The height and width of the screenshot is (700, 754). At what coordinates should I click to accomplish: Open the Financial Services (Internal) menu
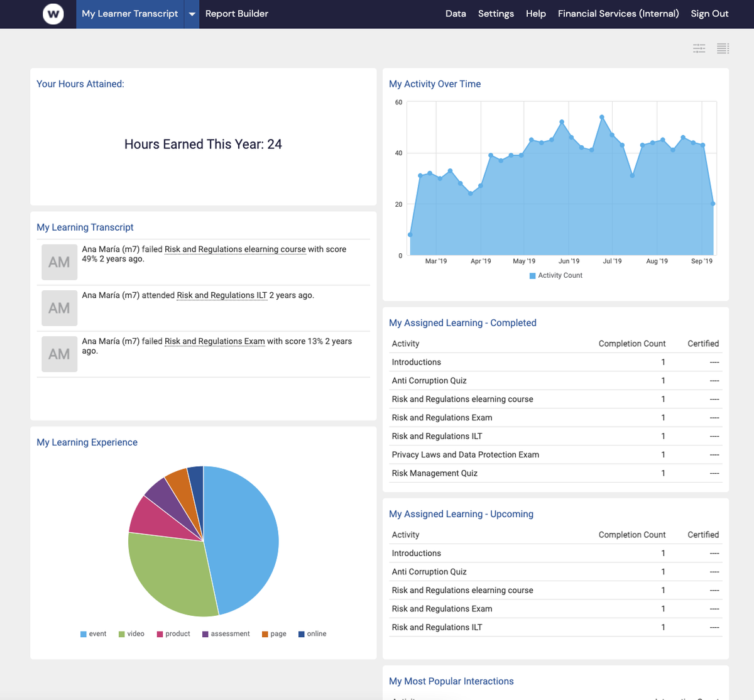click(618, 13)
